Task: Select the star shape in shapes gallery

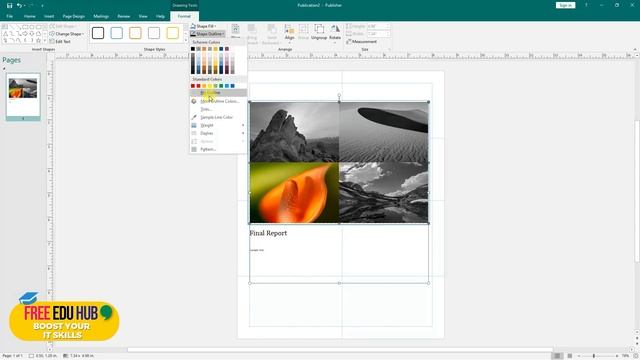Action: tap(38, 40)
